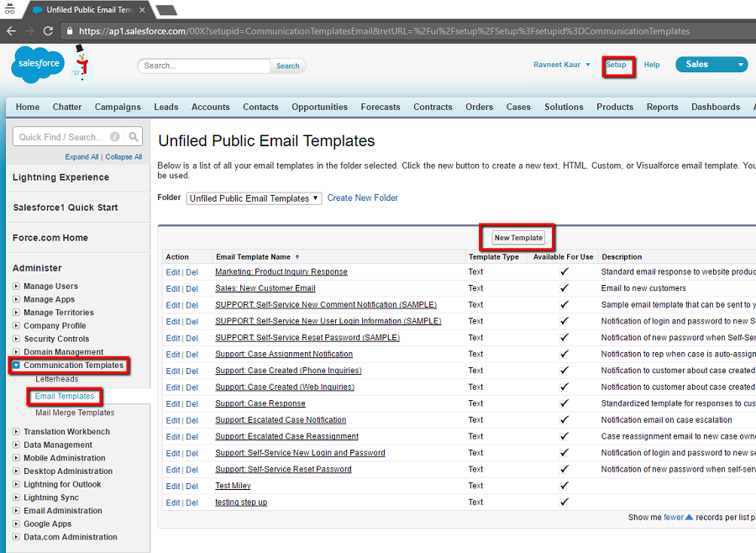The width and height of the screenshot is (756, 553).
Task: Click the snowman seasonal icon
Action: pos(80,63)
